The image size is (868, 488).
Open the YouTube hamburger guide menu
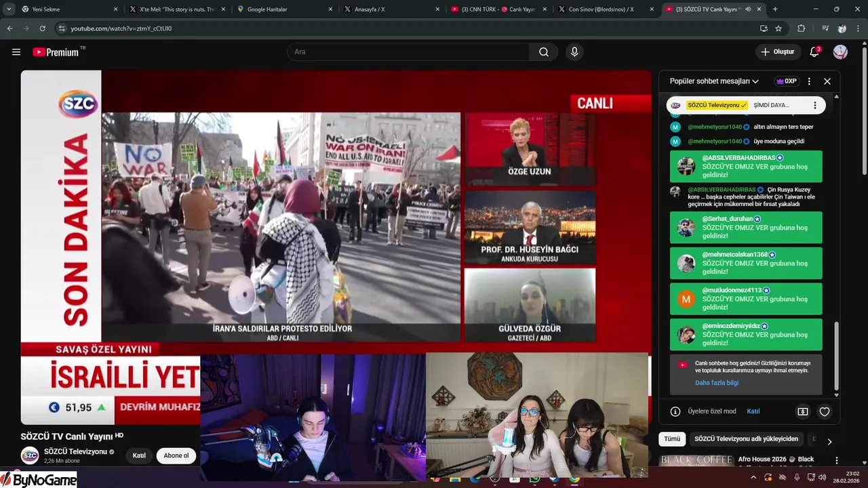[16, 52]
